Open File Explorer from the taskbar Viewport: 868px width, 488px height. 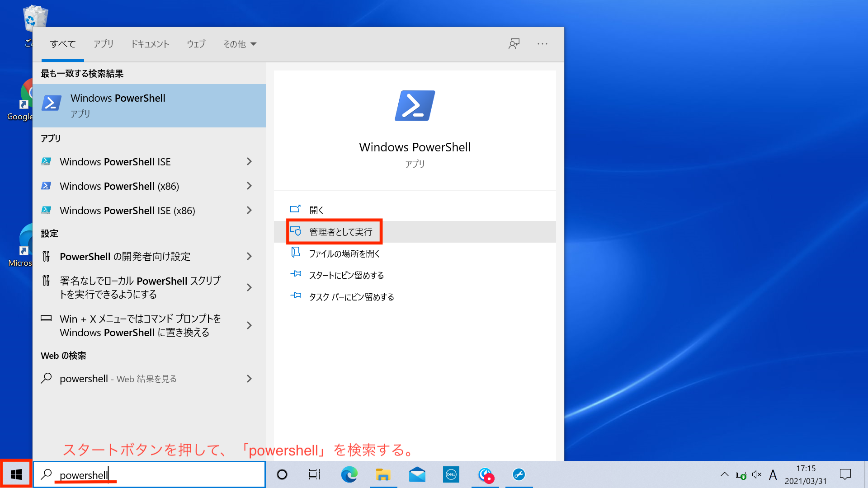[x=383, y=474]
